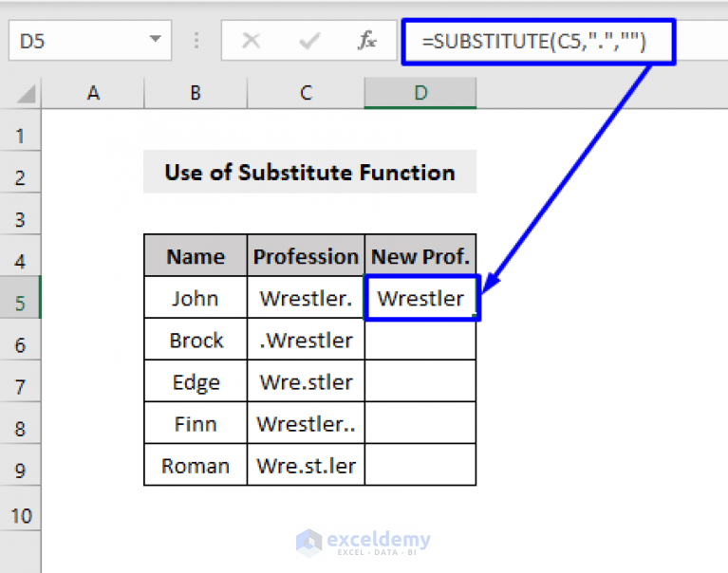Select column B header
Screen dimensions: 728x573
pos(196,93)
